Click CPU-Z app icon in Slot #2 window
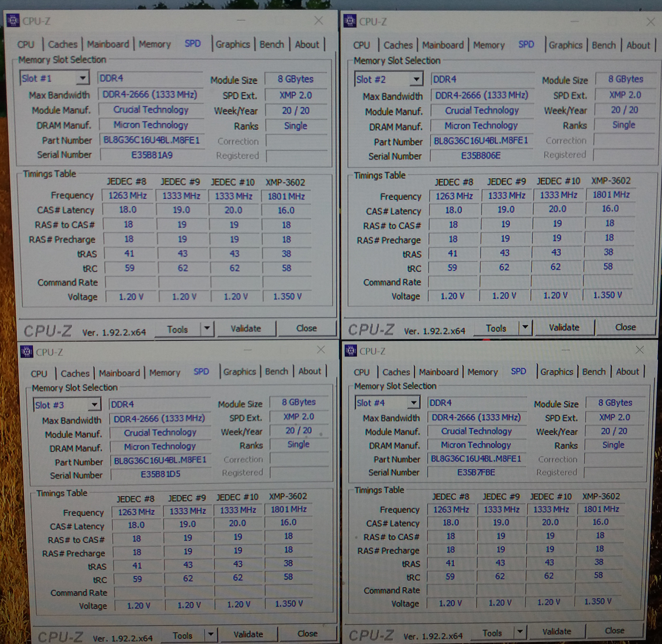The width and height of the screenshot is (662, 644). coord(350,21)
